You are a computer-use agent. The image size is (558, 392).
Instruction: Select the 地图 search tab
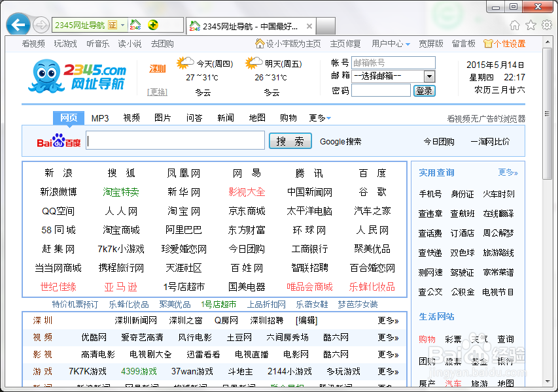(257, 118)
